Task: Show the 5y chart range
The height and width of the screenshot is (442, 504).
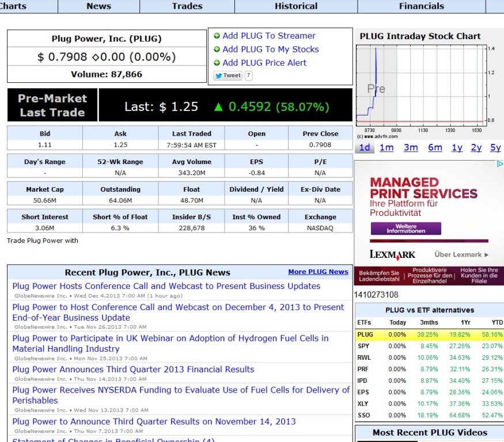Action: [x=495, y=148]
